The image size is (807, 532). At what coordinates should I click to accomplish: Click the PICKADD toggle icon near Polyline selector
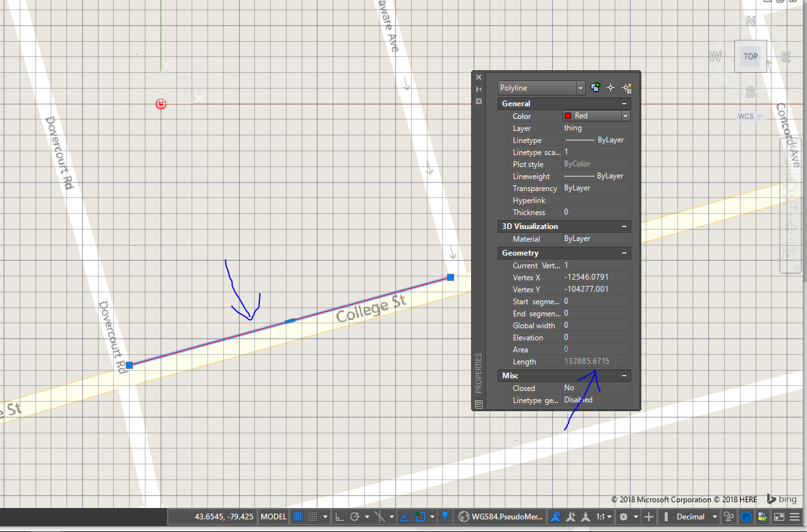point(594,87)
